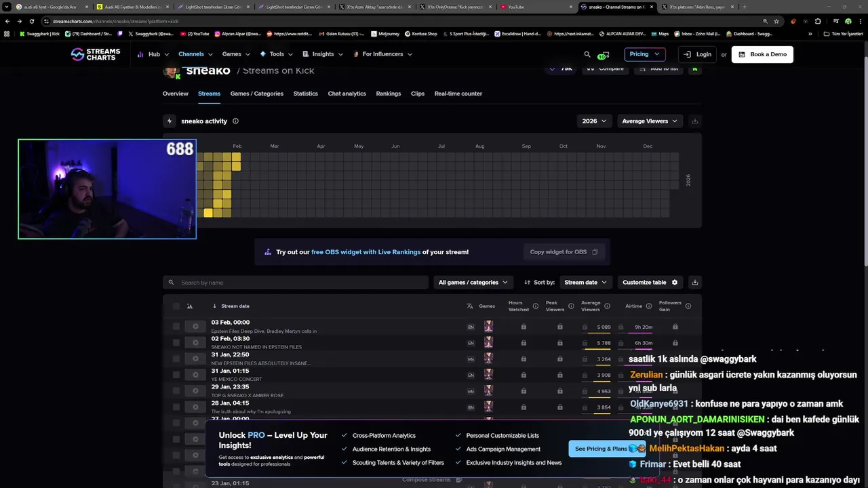Click the Book a Demo button
Screen dimensions: 868x488
pyautogui.click(x=762, y=54)
